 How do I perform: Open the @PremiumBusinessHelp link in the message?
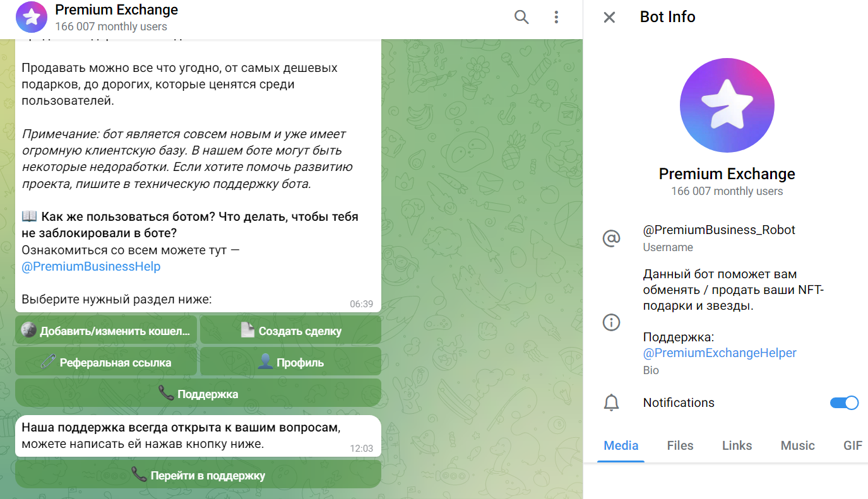[91, 266]
